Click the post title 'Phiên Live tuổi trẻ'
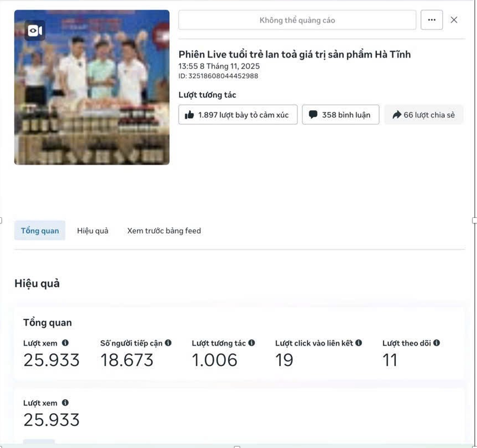Viewport: 477px width, 448px height. [x=294, y=54]
